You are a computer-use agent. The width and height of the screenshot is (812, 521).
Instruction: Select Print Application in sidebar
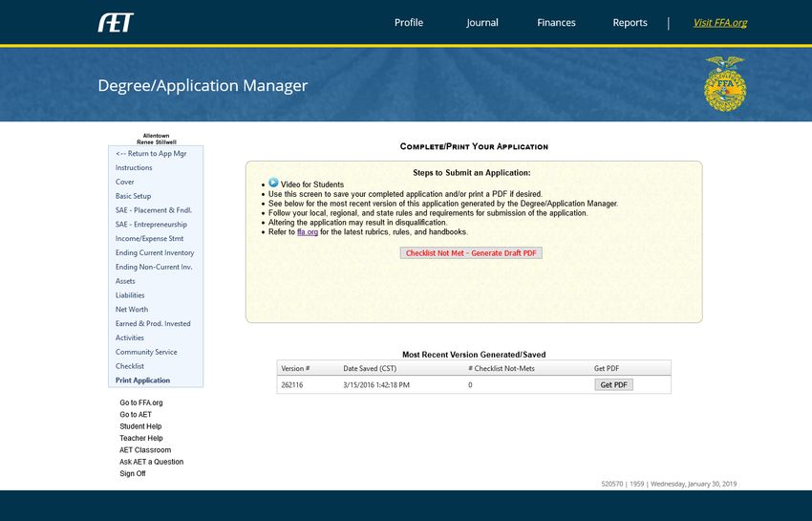142,380
